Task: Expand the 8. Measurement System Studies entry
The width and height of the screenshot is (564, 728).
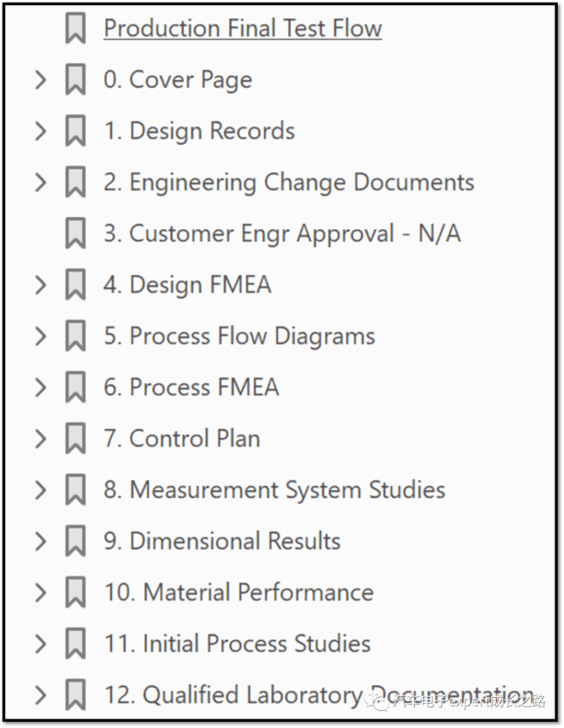Action: pyautogui.click(x=40, y=490)
